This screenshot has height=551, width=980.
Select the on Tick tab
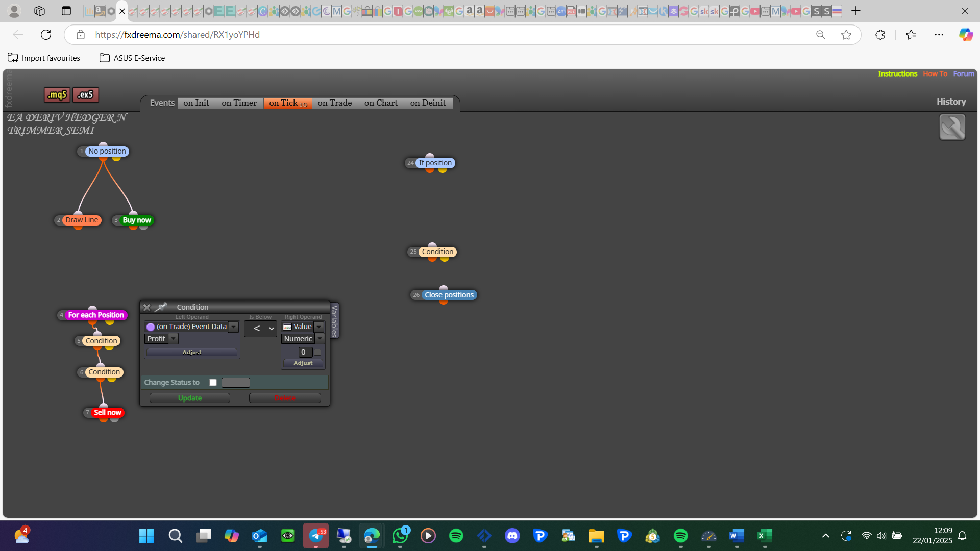(x=288, y=103)
